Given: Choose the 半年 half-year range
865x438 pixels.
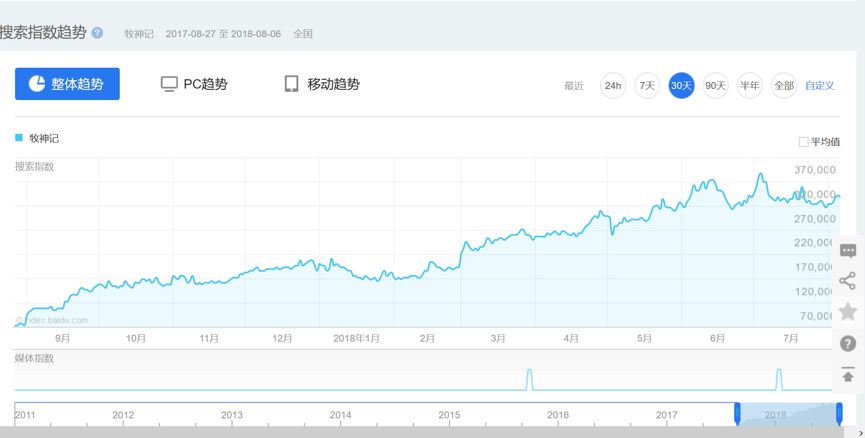Looking at the screenshot, I should [x=750, y=86].
